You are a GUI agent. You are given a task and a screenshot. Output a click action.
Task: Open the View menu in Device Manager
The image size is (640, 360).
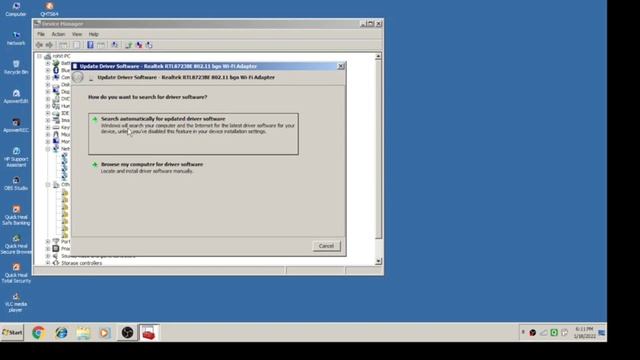[77, 34]
